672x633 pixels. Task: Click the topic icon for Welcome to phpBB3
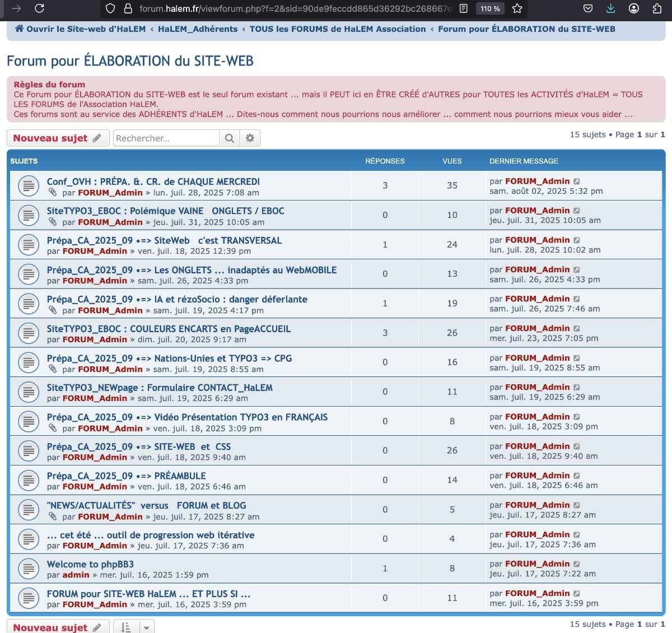click(29, 568)
